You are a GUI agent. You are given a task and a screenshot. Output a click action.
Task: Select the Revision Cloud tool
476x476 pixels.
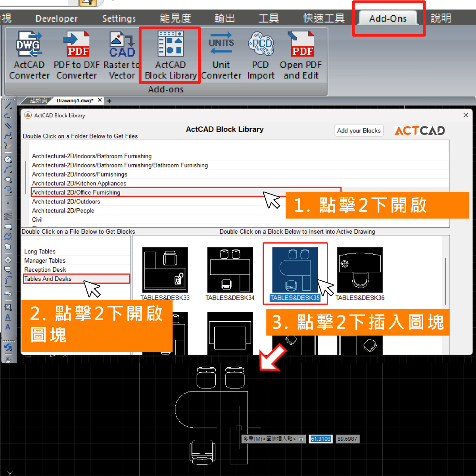(x=8, y=246)
